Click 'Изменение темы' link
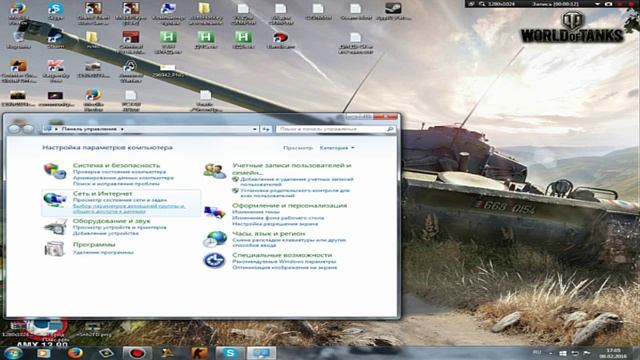Screen dimensions: 640x360 click(x=256, y=212)
